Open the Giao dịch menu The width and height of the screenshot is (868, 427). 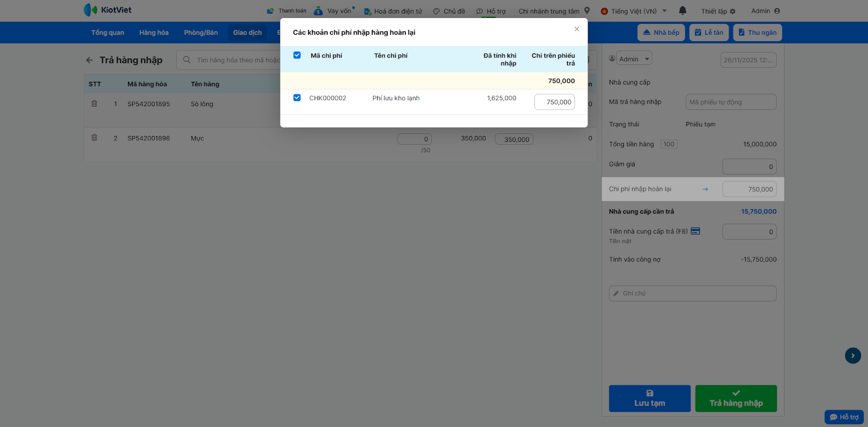247,33
